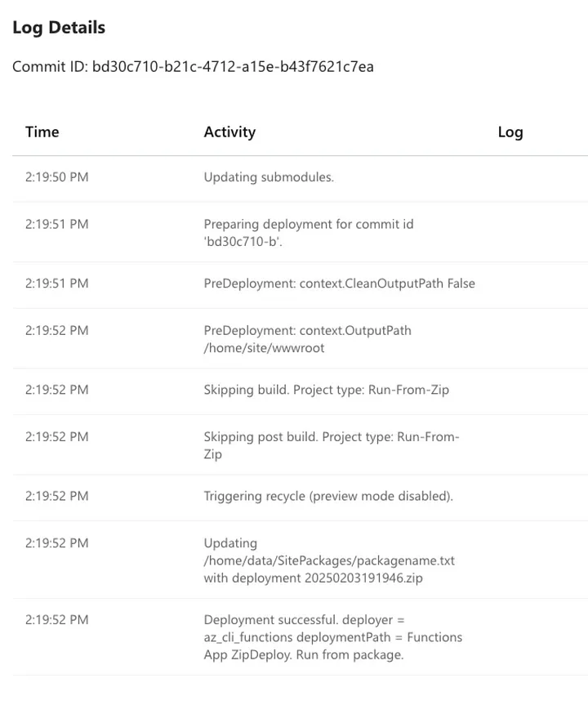Click the timestamp beside Triggering recycle
Viewport: 588px width, 701px height.
pyautogui.click(x=56, y=496)
